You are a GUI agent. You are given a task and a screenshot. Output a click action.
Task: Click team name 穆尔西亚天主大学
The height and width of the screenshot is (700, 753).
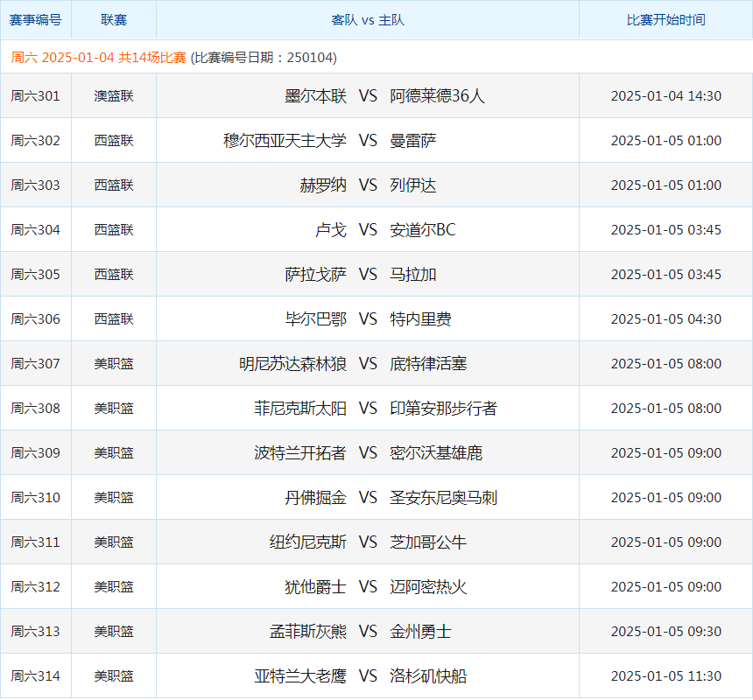click(x=285, y=141)
